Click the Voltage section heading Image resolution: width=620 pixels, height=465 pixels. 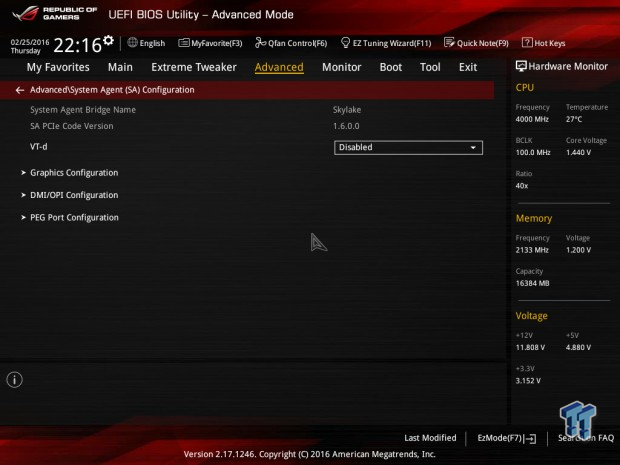click(531, 316)
